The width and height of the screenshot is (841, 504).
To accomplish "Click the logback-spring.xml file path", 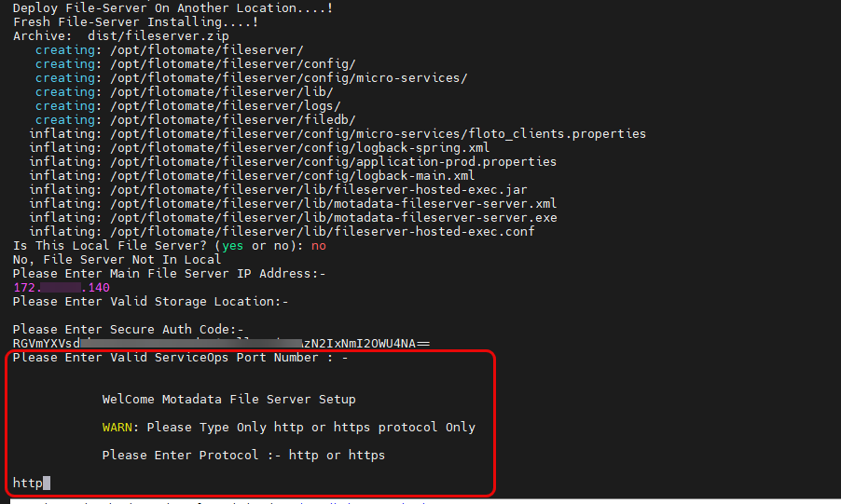I will coord(299,148).
